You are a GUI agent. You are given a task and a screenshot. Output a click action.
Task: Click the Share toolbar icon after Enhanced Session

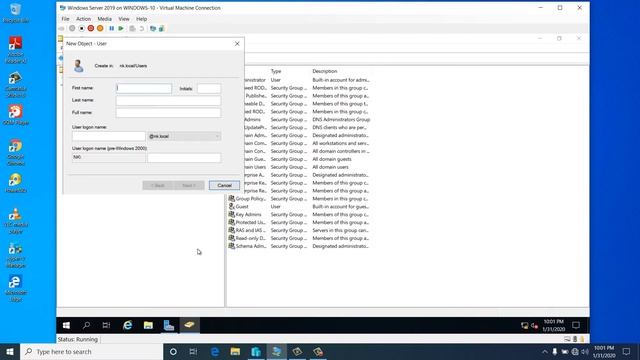[162, 29]
